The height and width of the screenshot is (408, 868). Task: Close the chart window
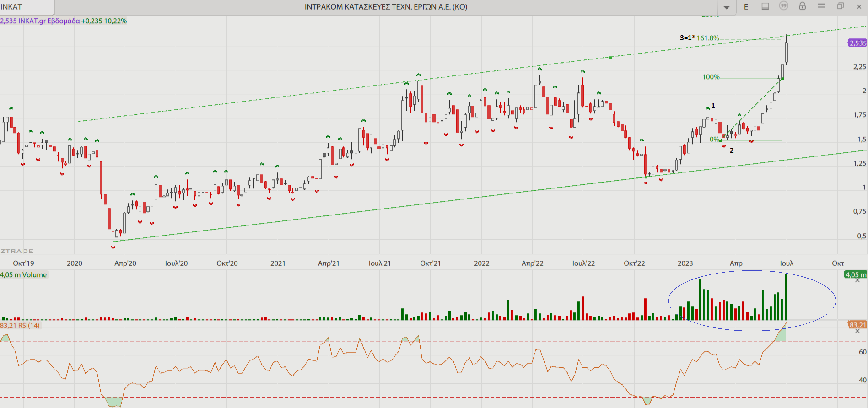pyautogui.click(x=859, y=6)
